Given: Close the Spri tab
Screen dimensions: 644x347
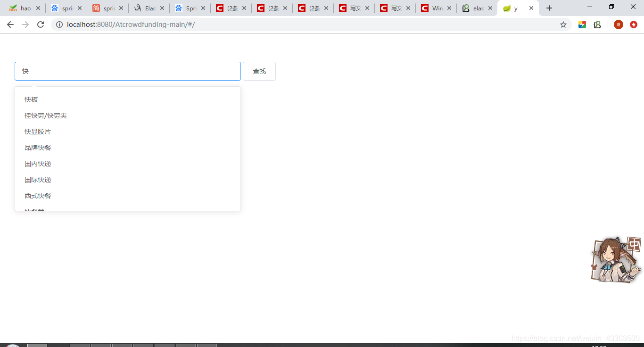Looking at the screenshot, I should click(203, 8).
